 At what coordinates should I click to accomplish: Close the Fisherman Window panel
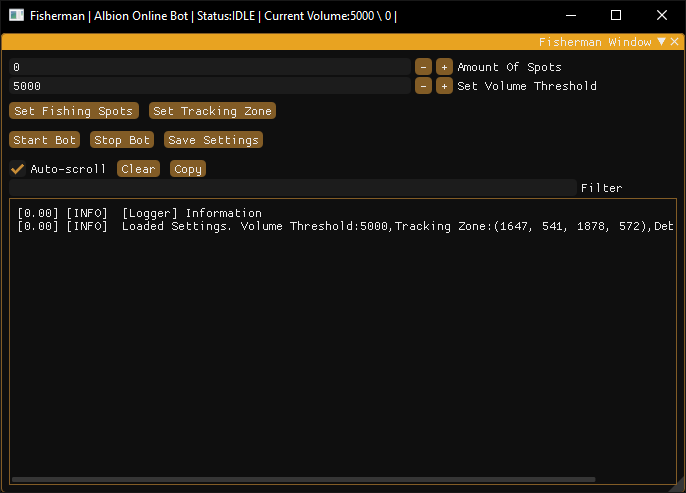tap(675, 42)
